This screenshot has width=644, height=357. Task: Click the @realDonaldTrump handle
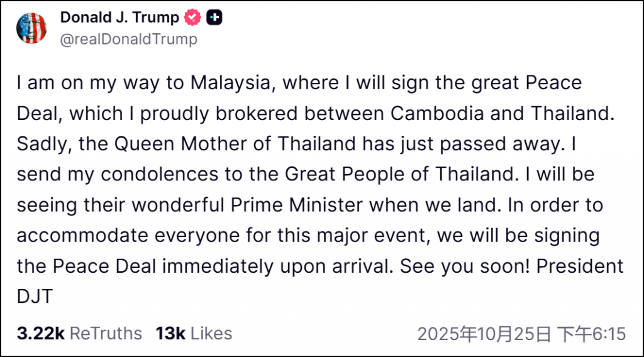[128, 39]
